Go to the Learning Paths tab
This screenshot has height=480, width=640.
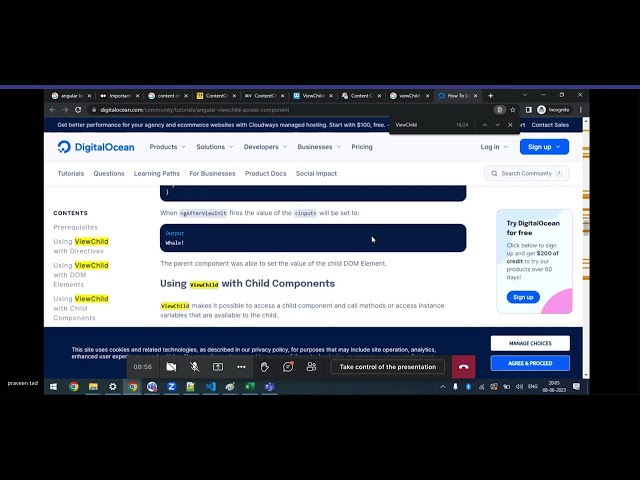[x=156, y=173]
